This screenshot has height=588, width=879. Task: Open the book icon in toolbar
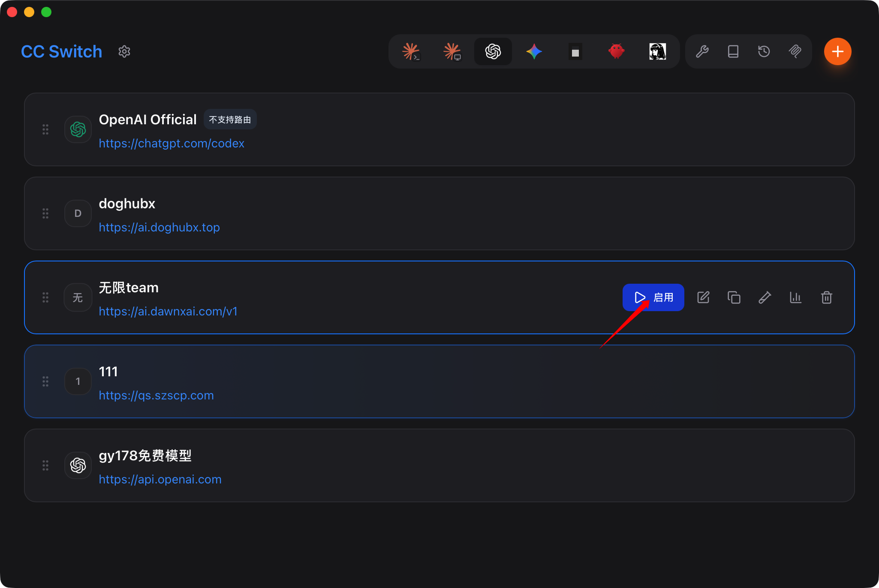[x=733, y=51]
